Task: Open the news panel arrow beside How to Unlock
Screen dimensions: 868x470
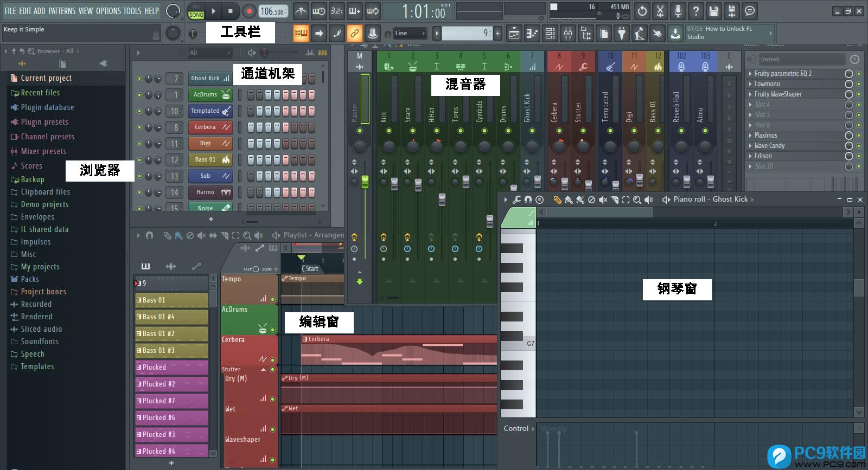Action: click(x=770, y=33)
